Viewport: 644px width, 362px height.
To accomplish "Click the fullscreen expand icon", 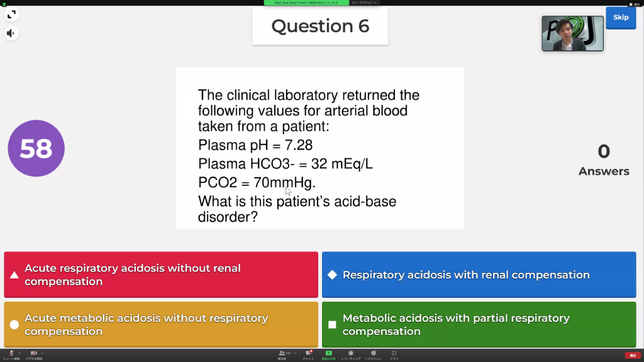I will [x=11, y=14].
